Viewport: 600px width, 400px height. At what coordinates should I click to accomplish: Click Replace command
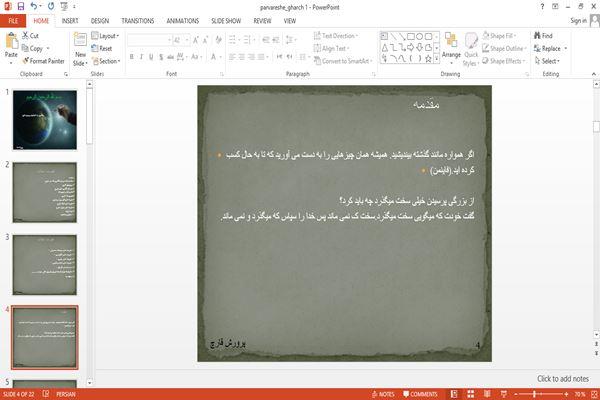point(550,48)
